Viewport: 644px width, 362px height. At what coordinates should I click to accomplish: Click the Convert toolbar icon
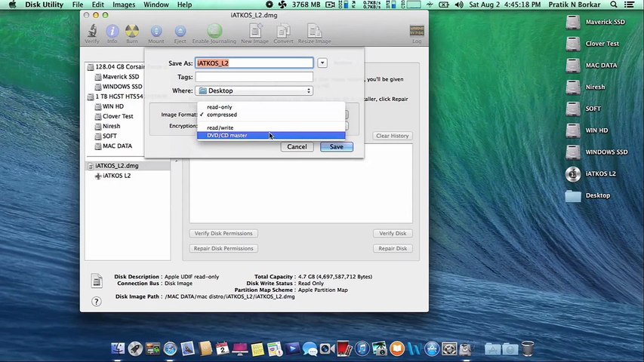283,32
